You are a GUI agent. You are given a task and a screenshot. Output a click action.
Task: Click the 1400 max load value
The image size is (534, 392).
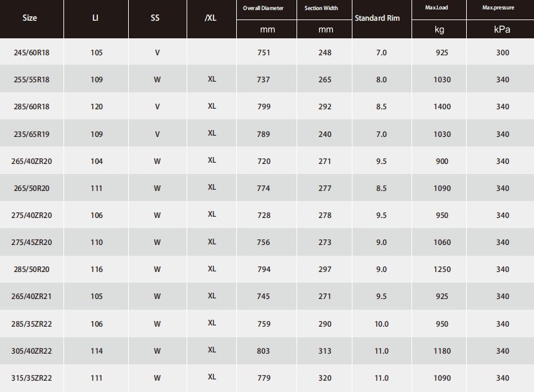(442, 107)
